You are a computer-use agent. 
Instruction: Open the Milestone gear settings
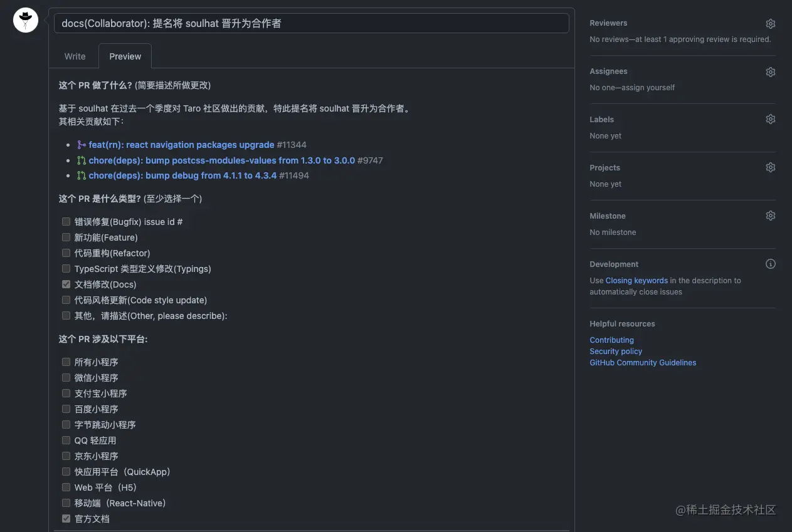click(x=771, y=216)
